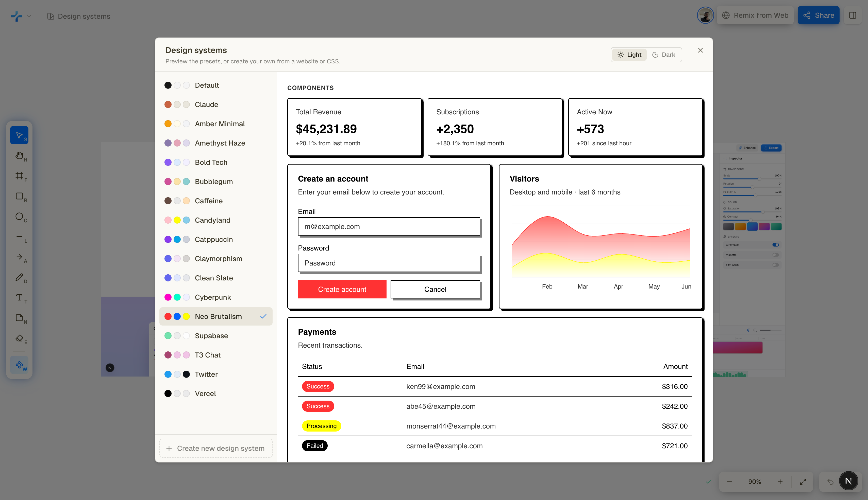Select the Draw pencil tool
Image resolution: width=868 pixels, height=500 pixels.
19,277
